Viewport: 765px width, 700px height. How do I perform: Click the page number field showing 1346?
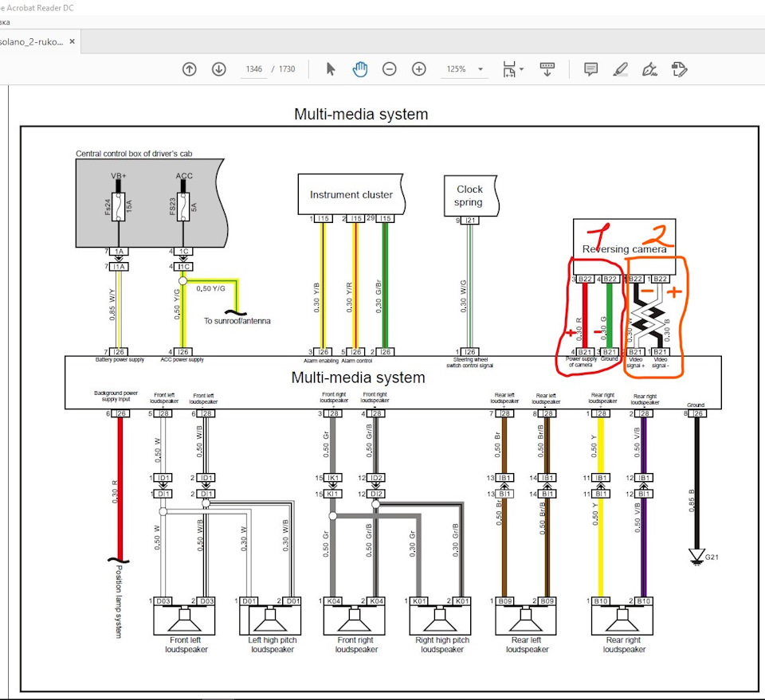(x=253, y=69)
